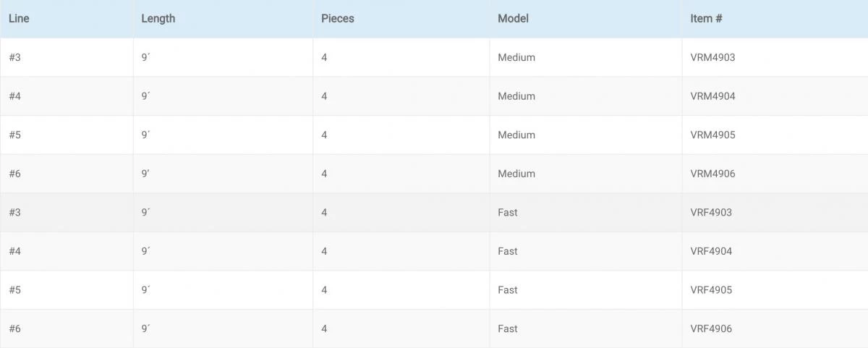Image resolution: width=868 pixels, height=348 pixels.
Task: Click the Item # column header
Action: (706, 19)
